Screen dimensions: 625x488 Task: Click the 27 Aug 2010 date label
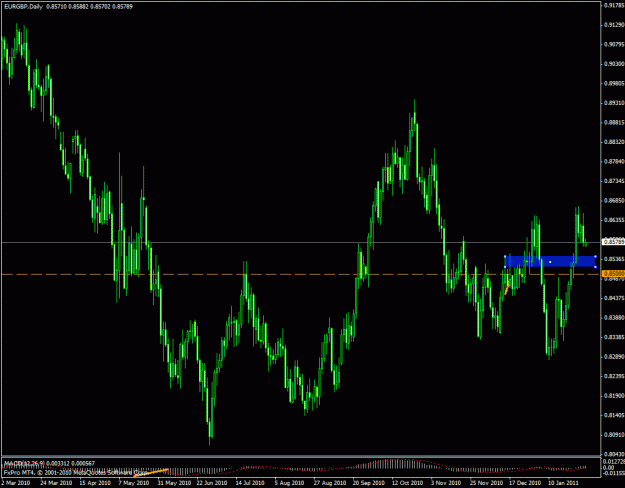point(329,483)
